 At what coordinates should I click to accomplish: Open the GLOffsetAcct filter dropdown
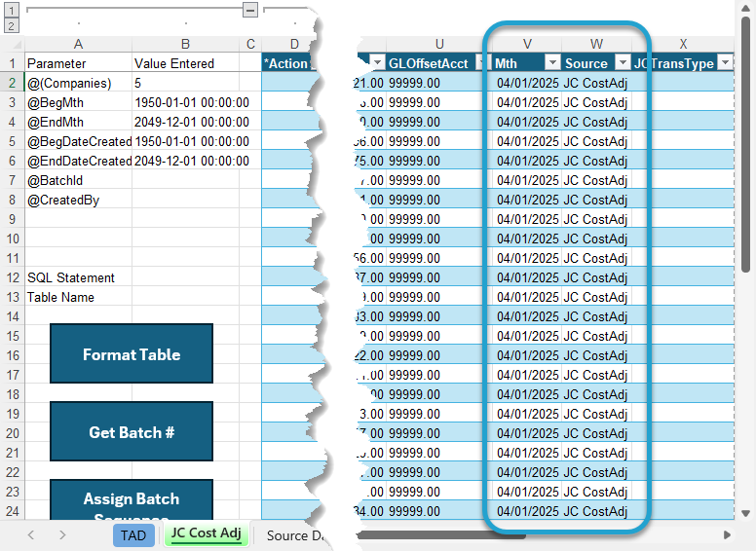click(481, 62)
